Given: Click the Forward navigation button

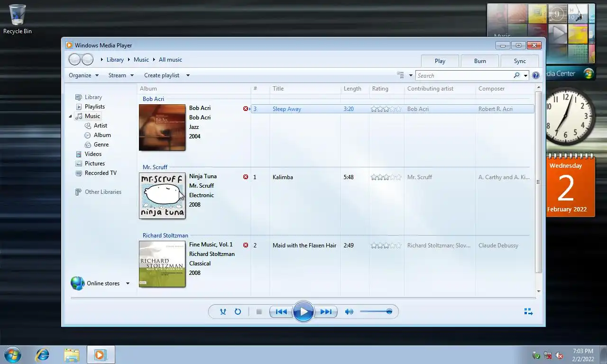Looking at the screenshot, I should pyautogui.click(x=87, y=59).
